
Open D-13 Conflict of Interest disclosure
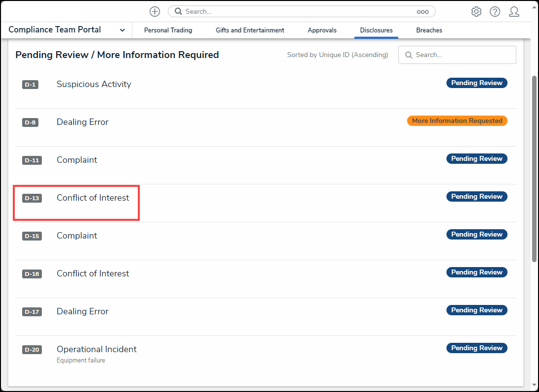click(x=93, y=198)
